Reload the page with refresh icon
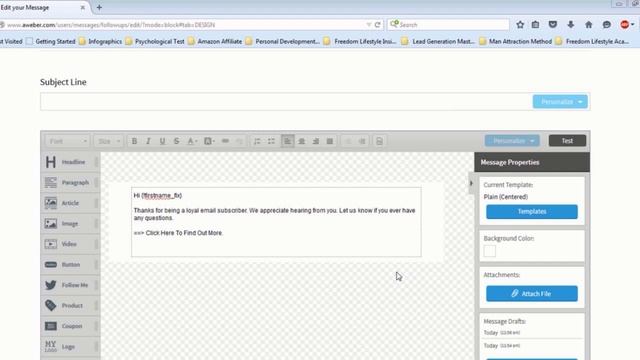The image size is (640, 360). coord(378,25)
